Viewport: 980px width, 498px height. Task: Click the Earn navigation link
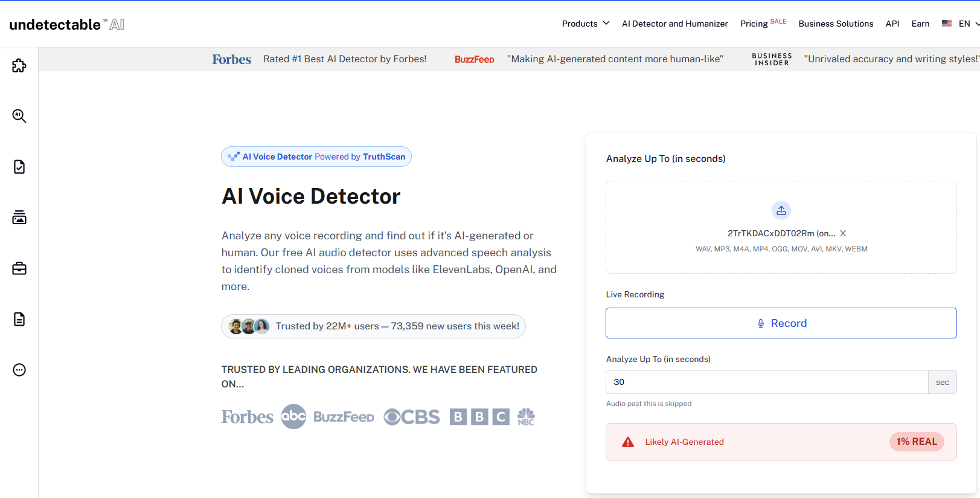[x=920, y=24]
